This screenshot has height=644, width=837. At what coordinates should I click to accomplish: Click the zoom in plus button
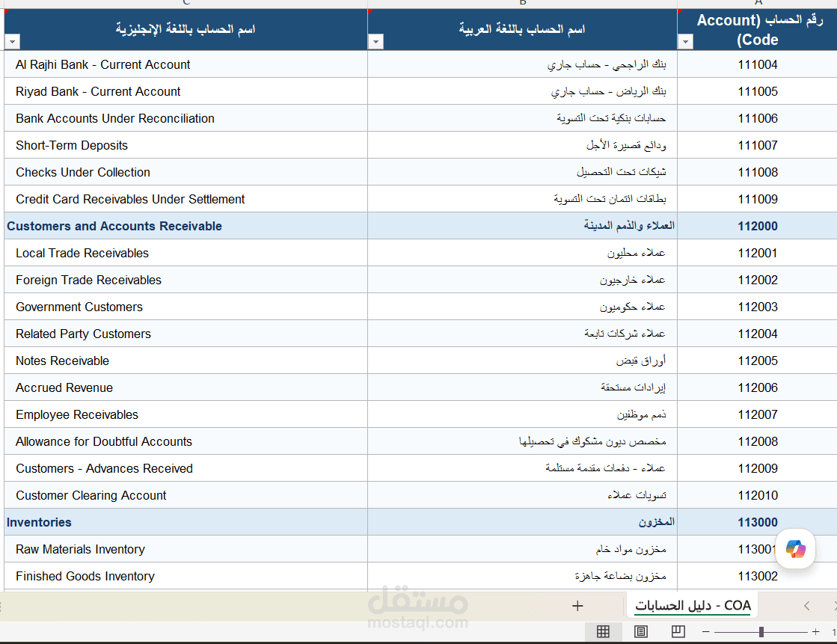815,632
